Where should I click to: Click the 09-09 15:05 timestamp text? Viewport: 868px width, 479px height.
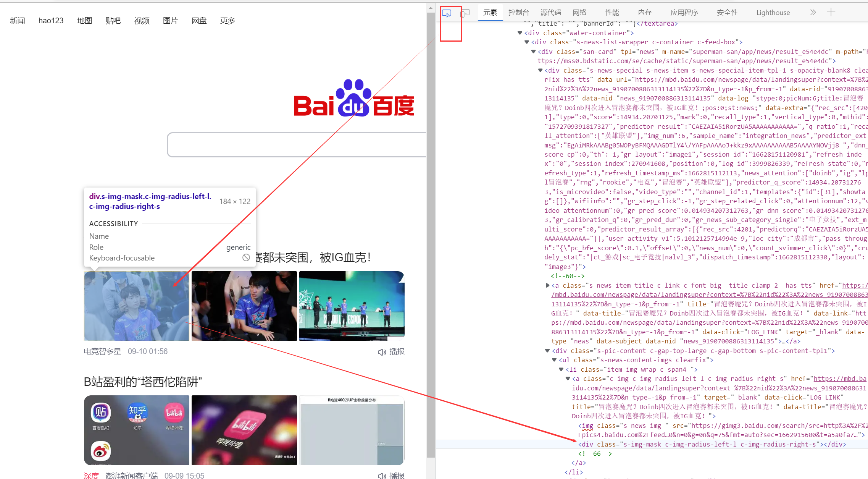184,476
